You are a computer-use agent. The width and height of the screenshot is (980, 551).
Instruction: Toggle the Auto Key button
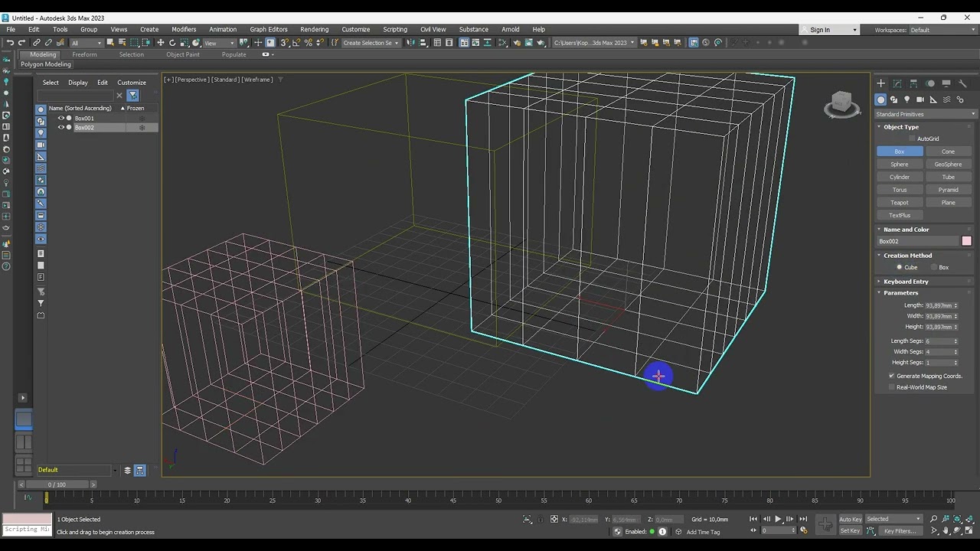click(x=851, y=519)
